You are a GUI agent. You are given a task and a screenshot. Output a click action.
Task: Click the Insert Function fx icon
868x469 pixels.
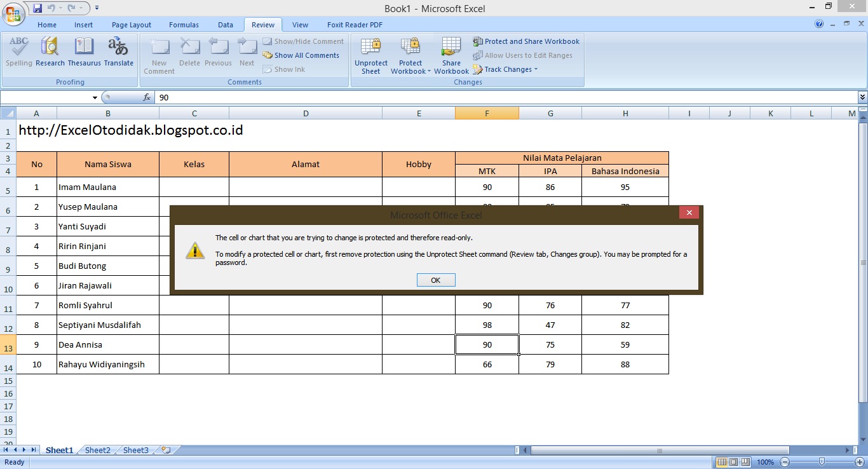pos(147,97)
